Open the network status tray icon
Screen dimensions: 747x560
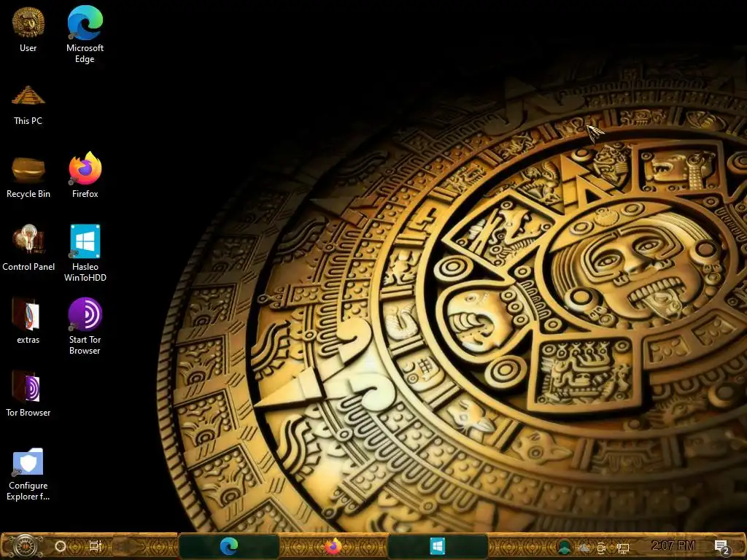tap(623, 548)
